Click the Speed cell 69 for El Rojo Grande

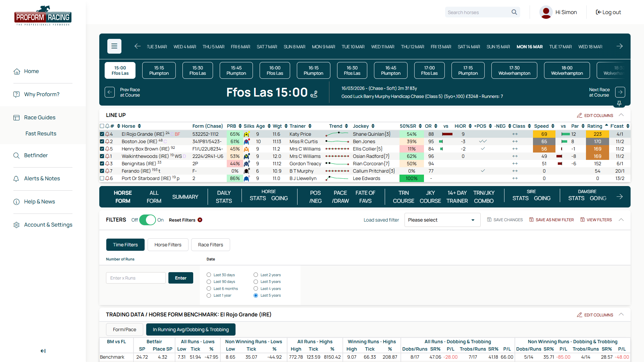(x=544, y=134)
